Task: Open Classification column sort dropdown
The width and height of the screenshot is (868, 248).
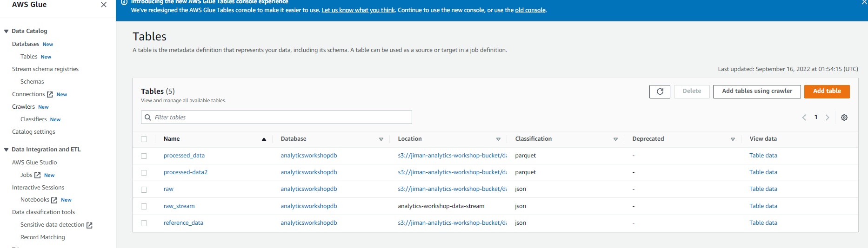Action: click(x=615, y=139)
